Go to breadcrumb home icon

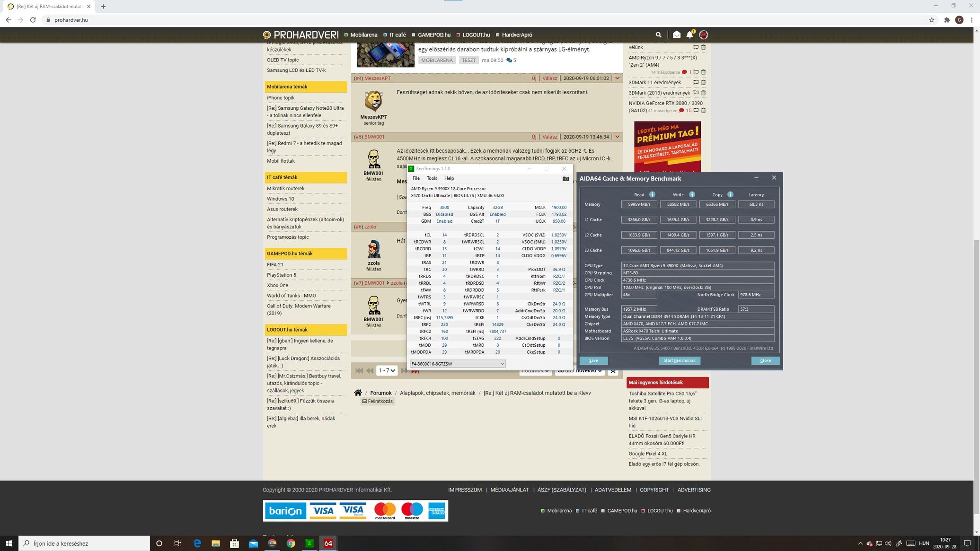(358, 393)
